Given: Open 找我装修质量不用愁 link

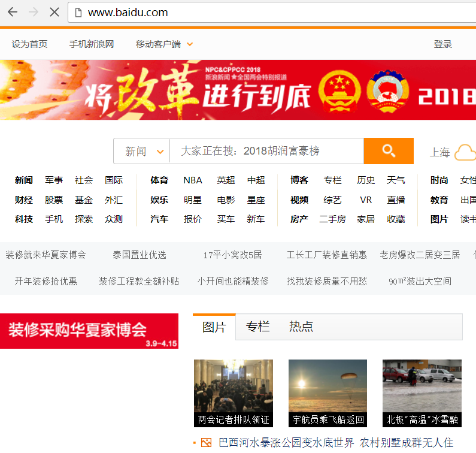Looking at the screenshot, I should [327, 282].
